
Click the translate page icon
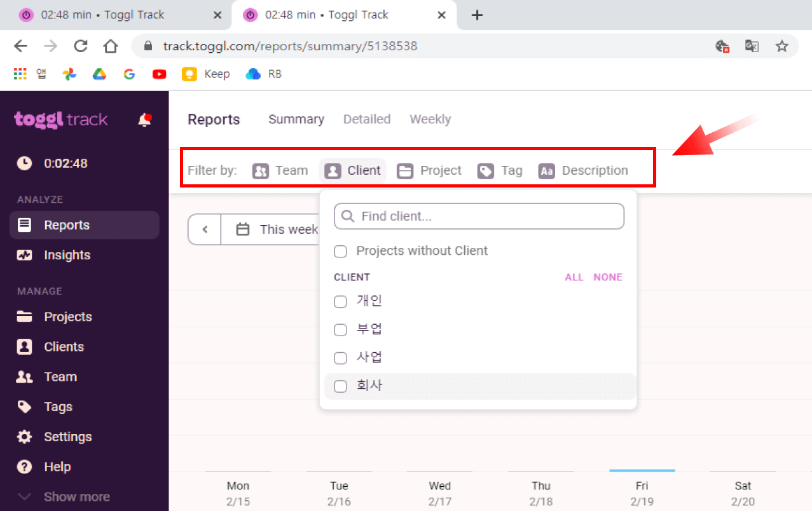752,46
